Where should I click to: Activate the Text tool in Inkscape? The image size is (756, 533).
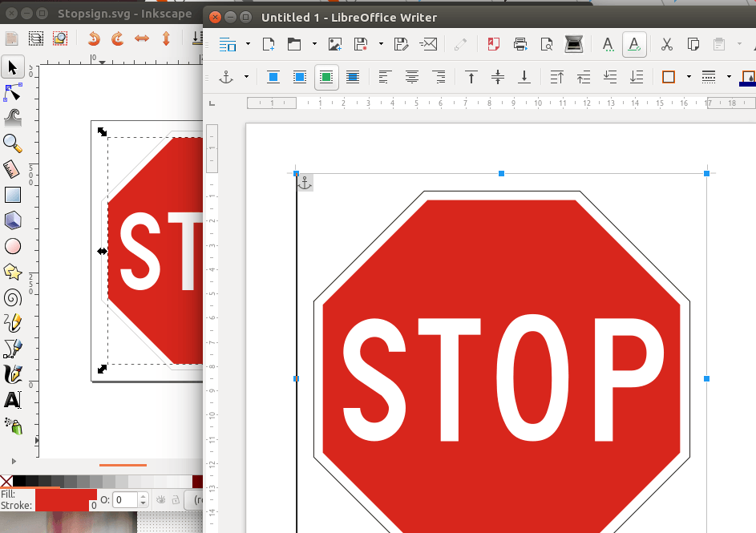coord(12,400)
